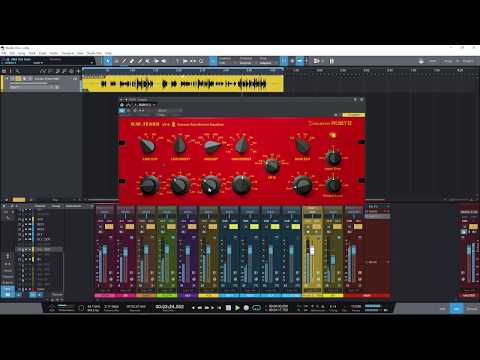Screen dimensions: 480x360
Task: Click Stop in the transport bar
Action: click(x=228, y=308)
